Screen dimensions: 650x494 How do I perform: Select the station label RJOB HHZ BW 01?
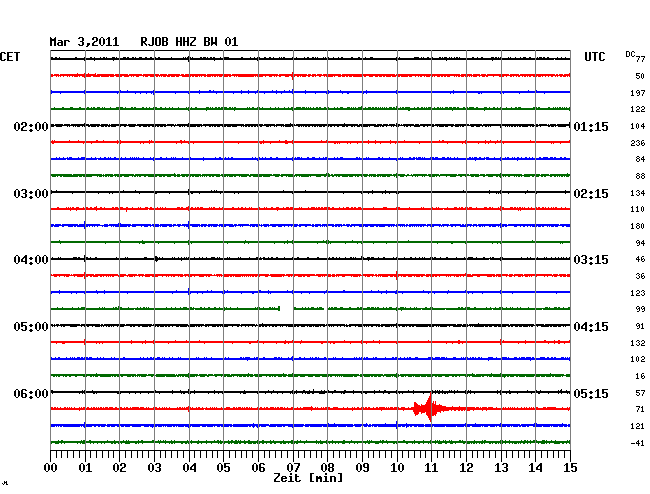pyautogui.click(x=189, y=42)
